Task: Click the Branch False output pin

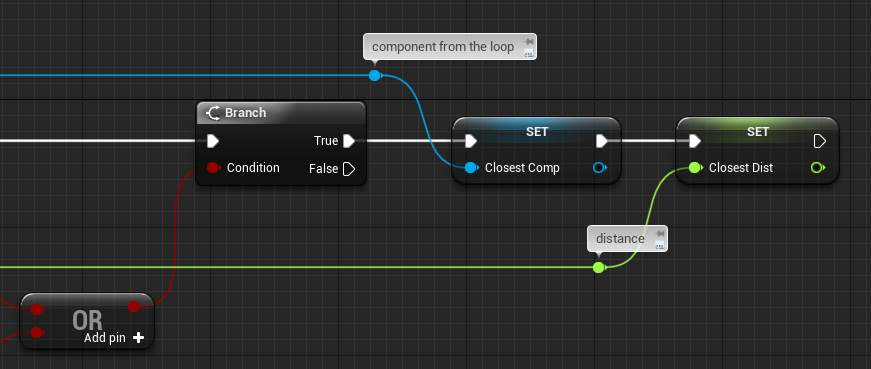Action: (x=349, y=168)
